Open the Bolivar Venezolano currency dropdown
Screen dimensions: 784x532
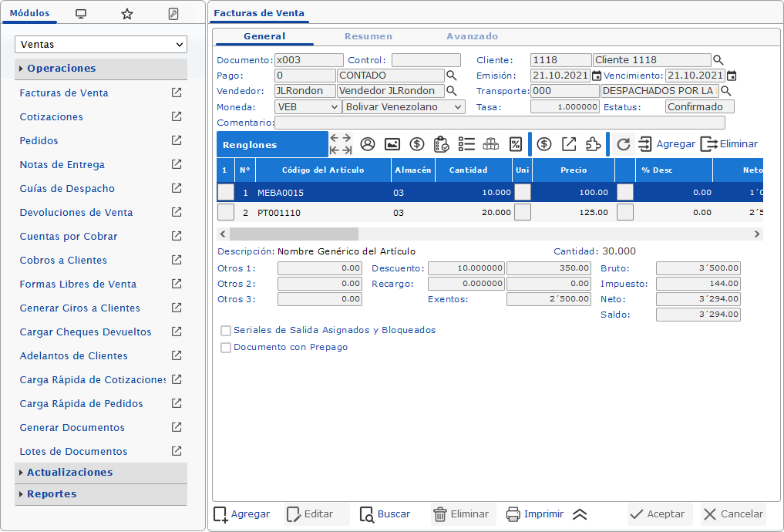click(403, 107)
